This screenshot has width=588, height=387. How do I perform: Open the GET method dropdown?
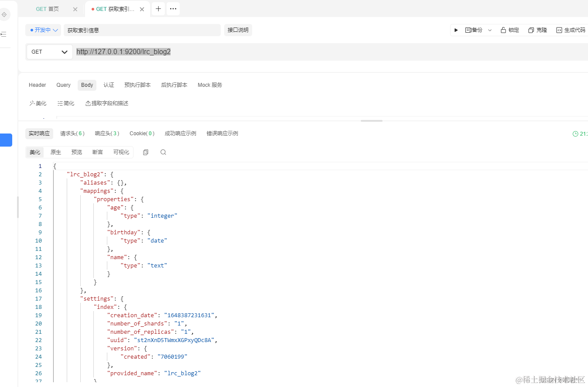50,52
